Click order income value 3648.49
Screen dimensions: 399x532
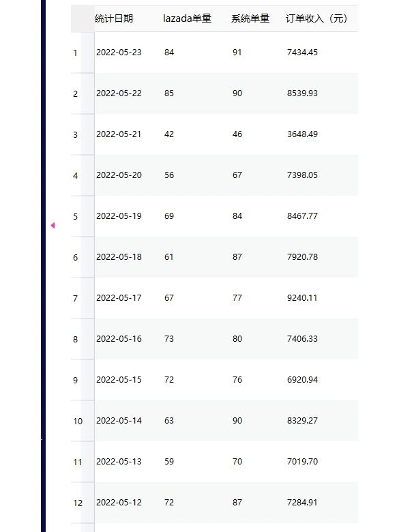[x=302, y=134]
